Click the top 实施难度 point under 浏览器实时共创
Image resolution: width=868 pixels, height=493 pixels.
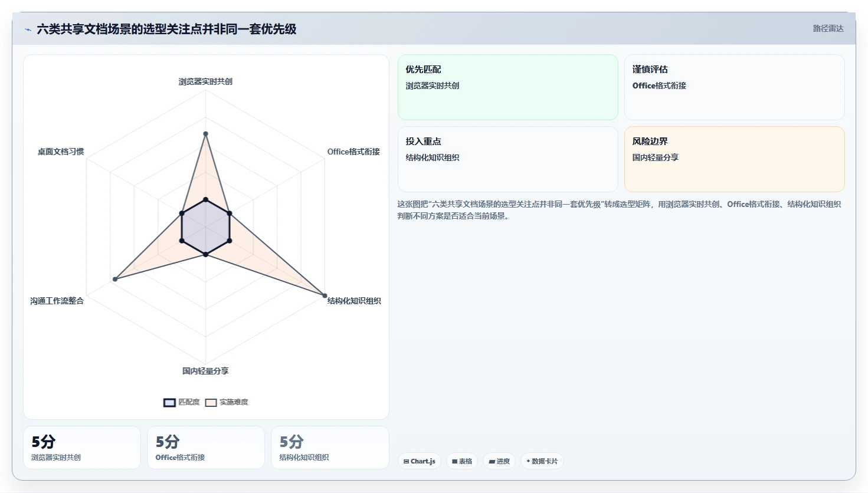205,134
